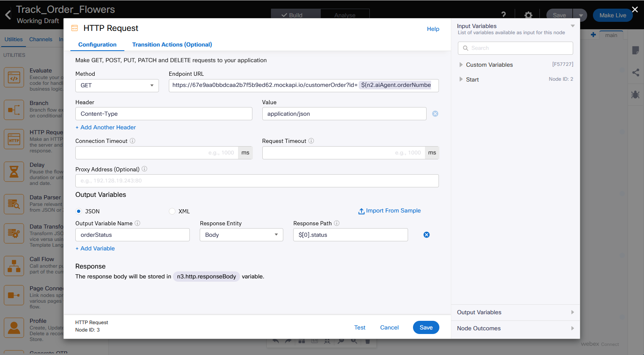Open the Method GET dropdown
Screen dimensions: 644x355
[x=117, y=86]
